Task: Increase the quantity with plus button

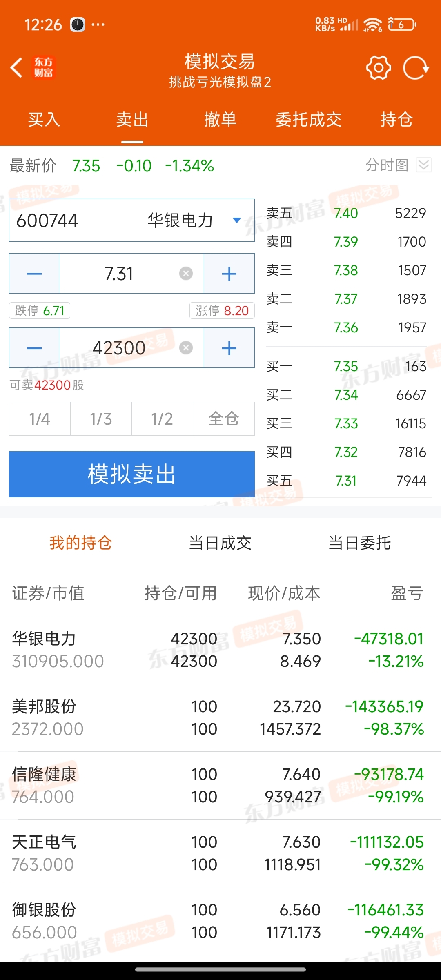Action: (x=229, y=348)
